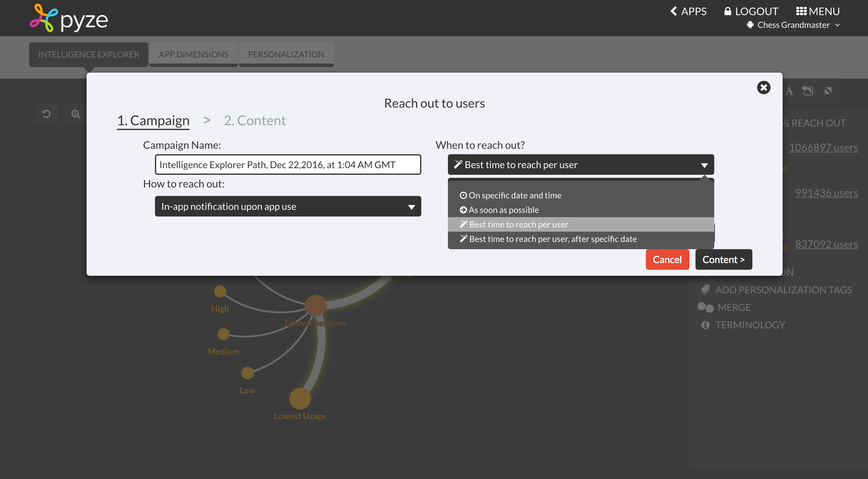Click the 'Content >' button
The height and width of the screenshot is (479, 868).
pyautogui.click(x=723, y=259)
